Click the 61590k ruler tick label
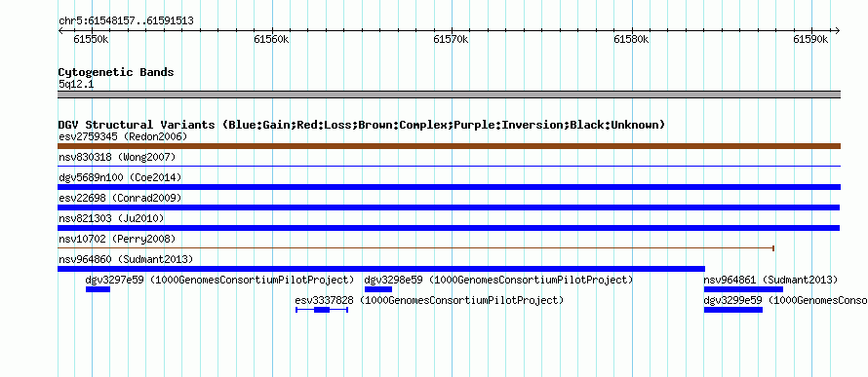The width and height of the screenshot is (868, 377). coord(810,39)
